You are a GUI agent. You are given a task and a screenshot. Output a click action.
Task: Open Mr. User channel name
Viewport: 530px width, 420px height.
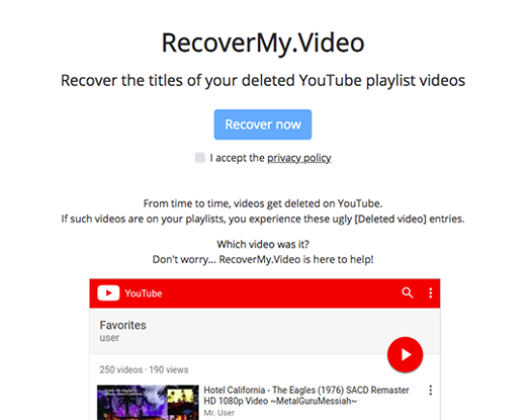pos(219,413)
